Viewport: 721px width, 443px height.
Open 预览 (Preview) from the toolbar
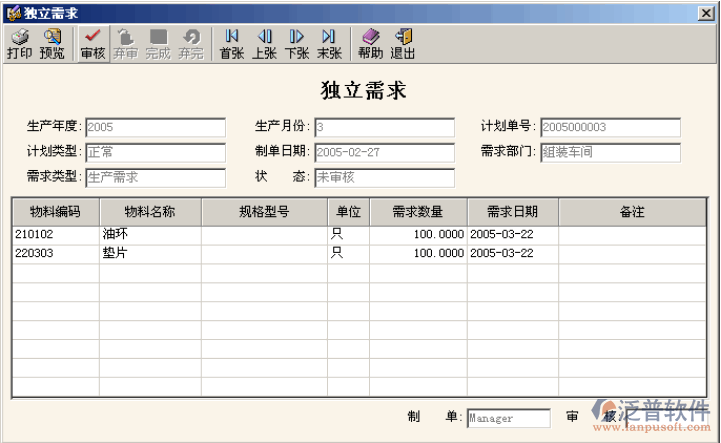[52, 43]
